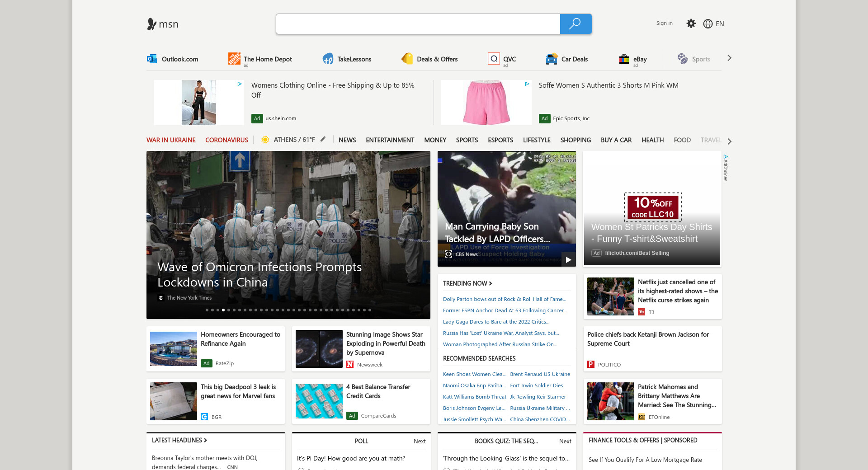Expand more news categories after Travel

[729, 141]
